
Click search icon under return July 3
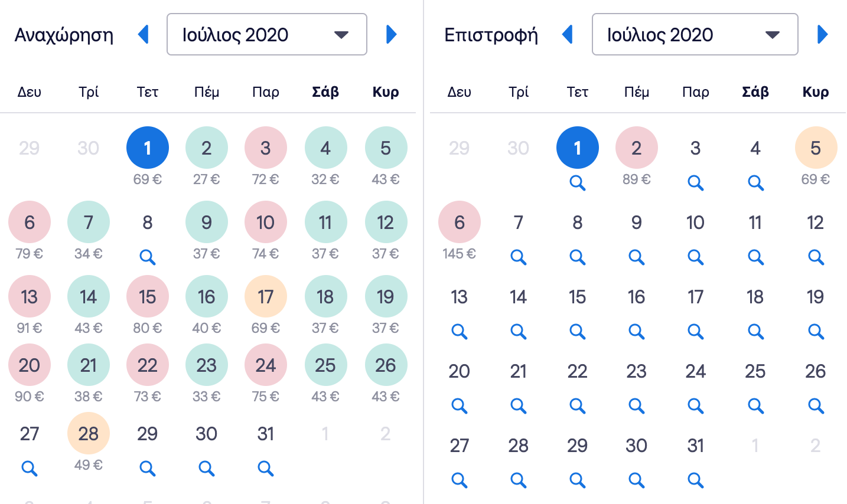[x=696, y=183]
